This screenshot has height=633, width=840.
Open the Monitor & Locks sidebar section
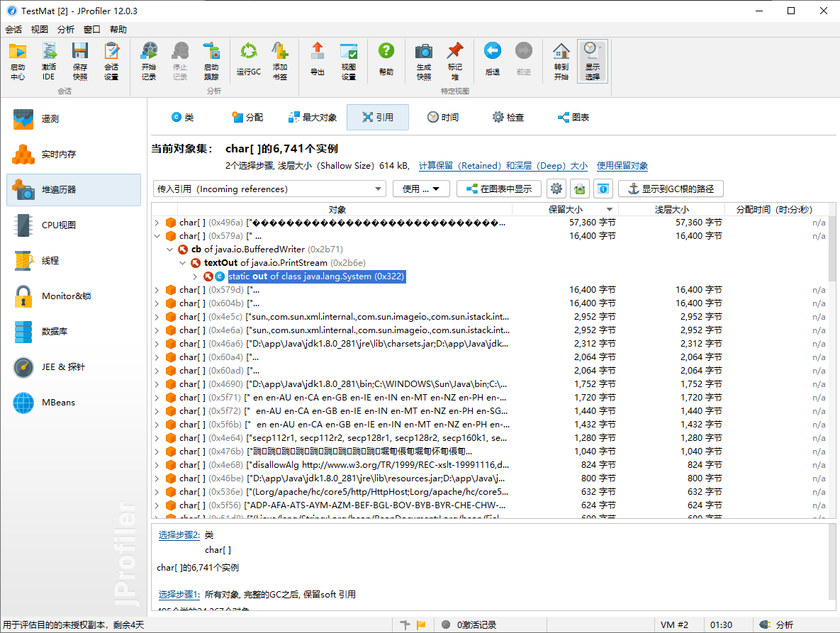point(74,296)
